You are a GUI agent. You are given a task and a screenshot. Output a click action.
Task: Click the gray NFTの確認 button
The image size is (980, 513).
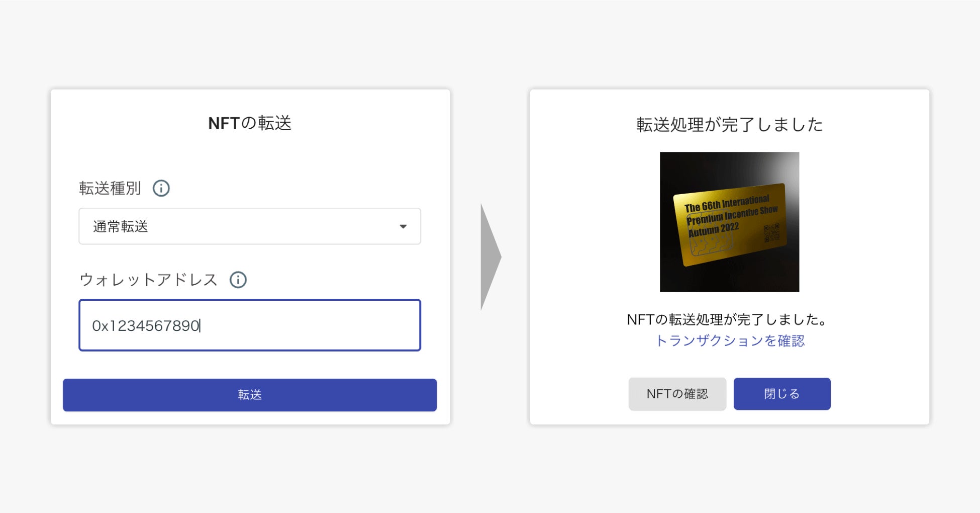pyautogui.click(x=677, y=394)
